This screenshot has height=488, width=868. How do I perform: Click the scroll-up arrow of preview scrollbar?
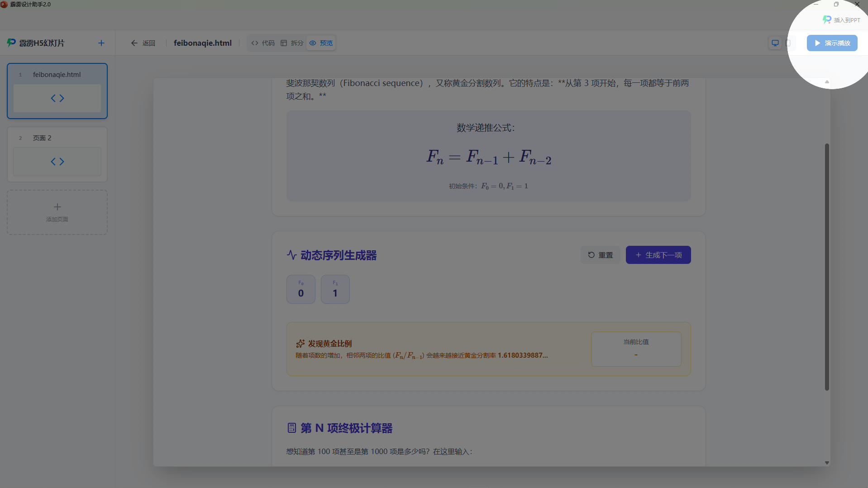click(827, 82)
